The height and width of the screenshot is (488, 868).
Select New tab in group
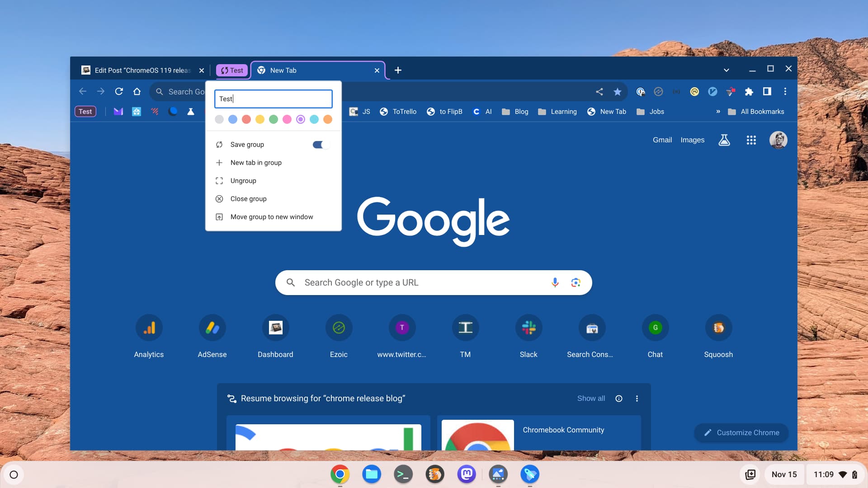[x=274, y=163]
